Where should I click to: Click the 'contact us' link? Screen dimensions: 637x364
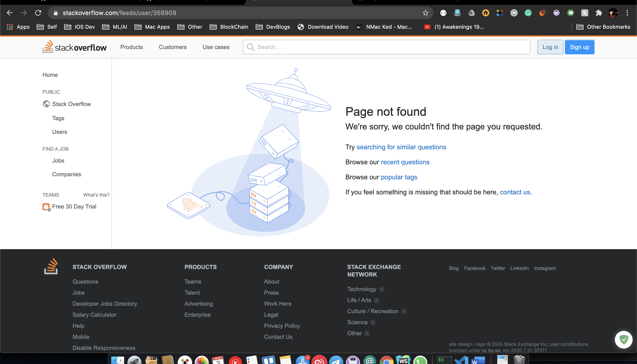515,192
